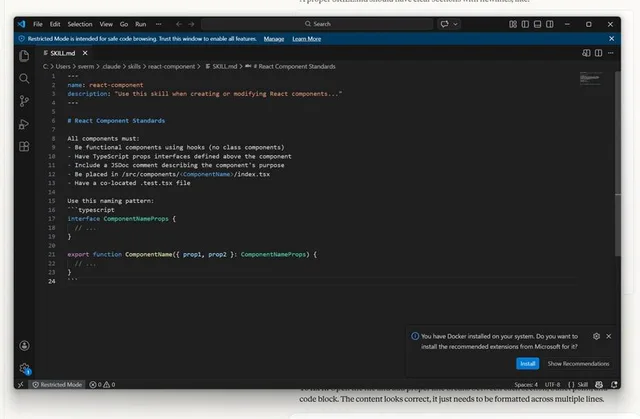
Task: Click Manage link in Restricted Mode banner
Action: tap(274, 39)
